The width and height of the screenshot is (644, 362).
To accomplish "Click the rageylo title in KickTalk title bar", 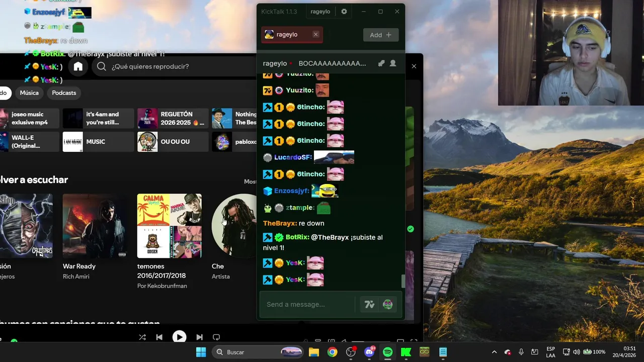I will [320, 12].
